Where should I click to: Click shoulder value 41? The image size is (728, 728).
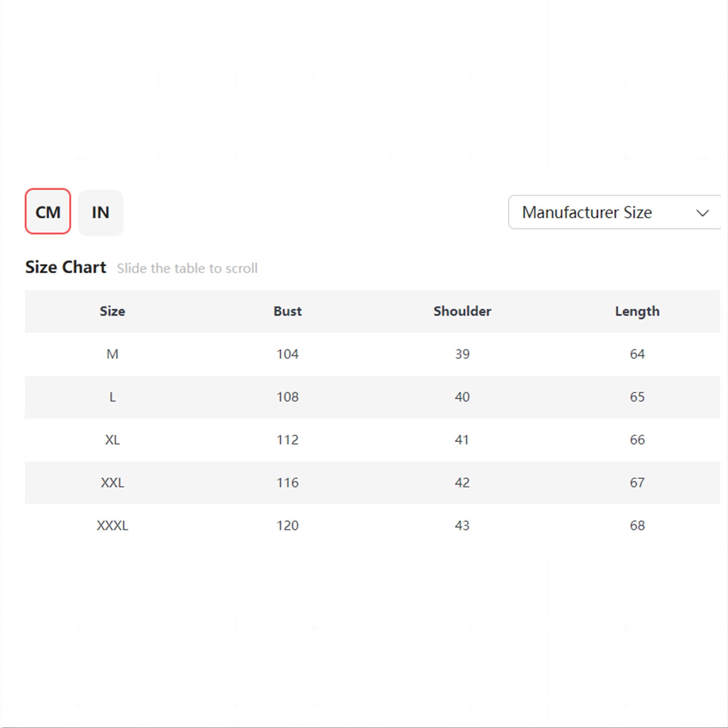click(462, 440)
